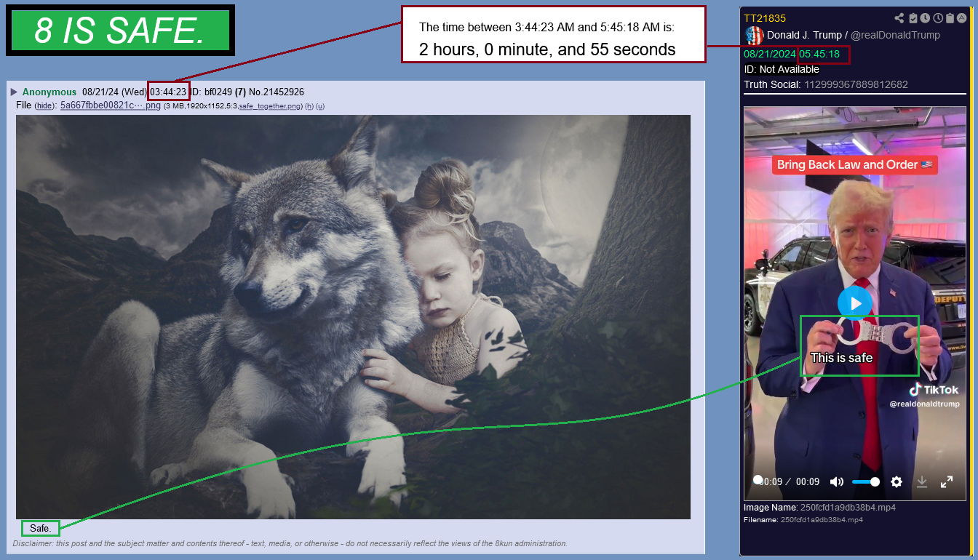The image size is (978, 560).
Task: Click post number No.21452926
Action: pyautogui.click(x=277, y=92)
